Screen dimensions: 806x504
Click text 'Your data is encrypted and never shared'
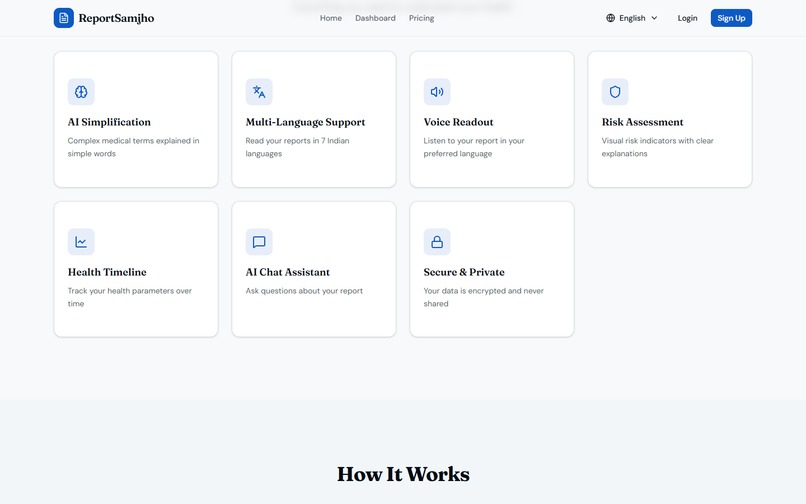click(484, 297)
